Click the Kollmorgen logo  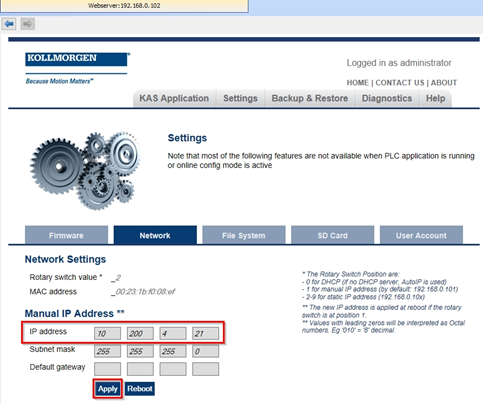click(77, 68)
